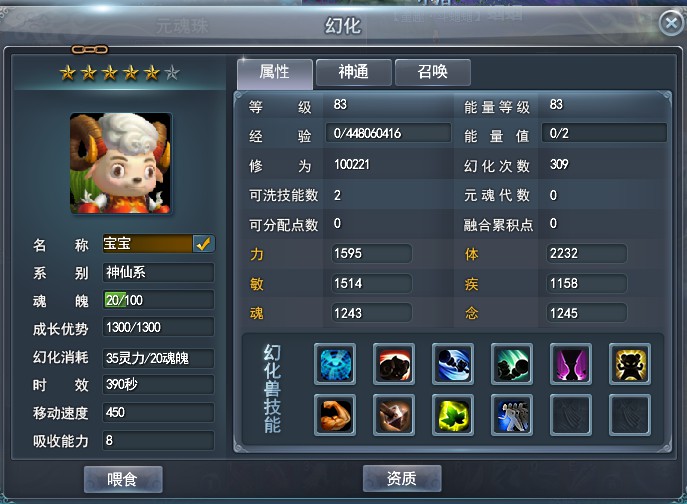This screenshot has width=687, height=504.
Task: Select the blue whirlwind skill icon
Action: tap(453, 364)
